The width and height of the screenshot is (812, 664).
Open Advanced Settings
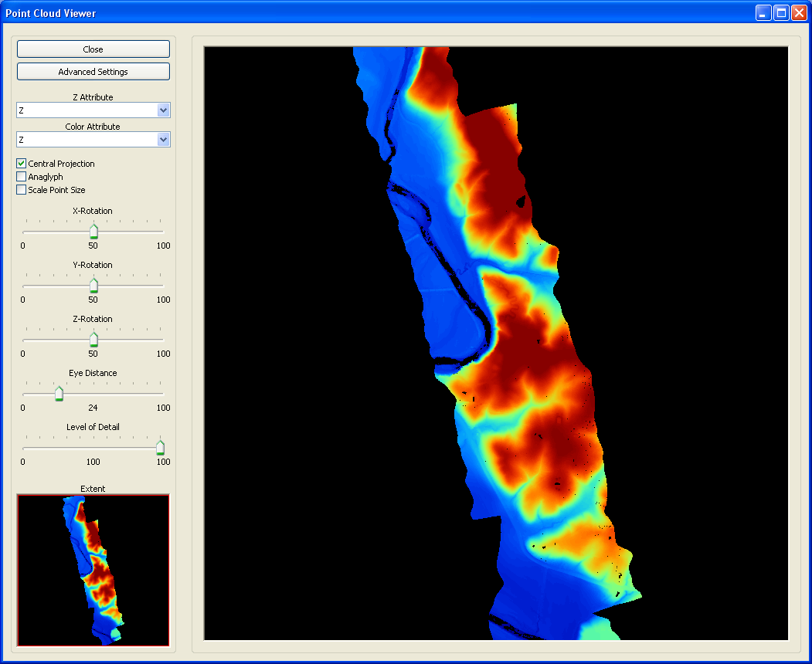(x=93, y=71)
